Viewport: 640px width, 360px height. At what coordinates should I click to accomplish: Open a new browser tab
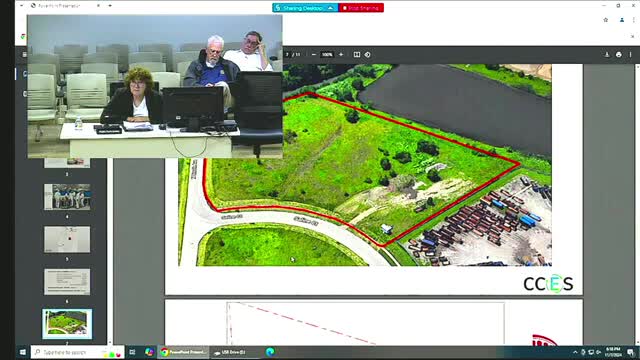(110, 6)
